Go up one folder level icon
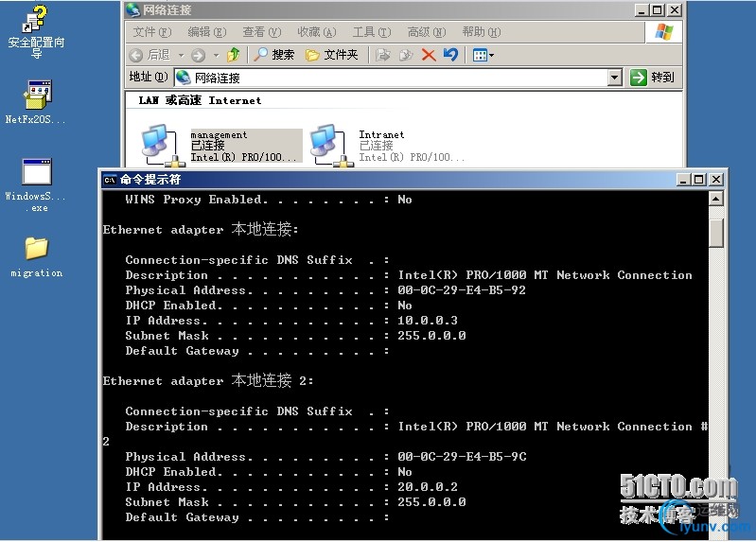Image resolution: width=756 pixels, height=542 pixels. [234, 55]
